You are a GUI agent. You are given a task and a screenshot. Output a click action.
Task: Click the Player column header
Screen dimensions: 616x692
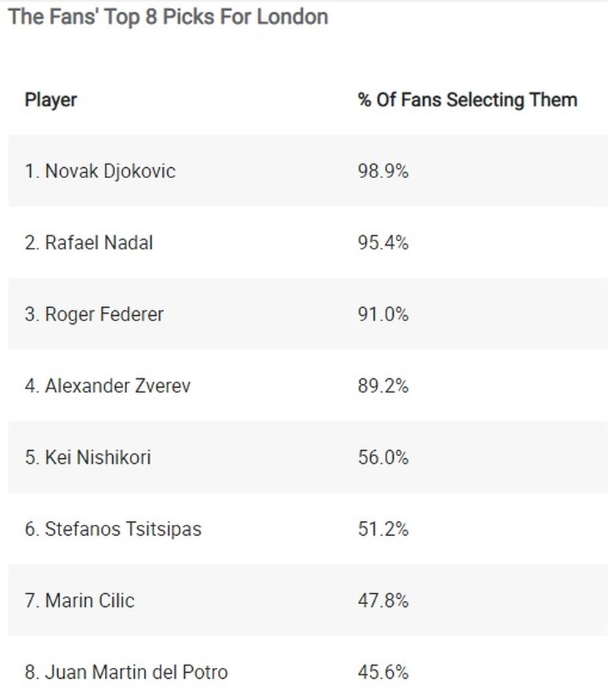(51, 100)
